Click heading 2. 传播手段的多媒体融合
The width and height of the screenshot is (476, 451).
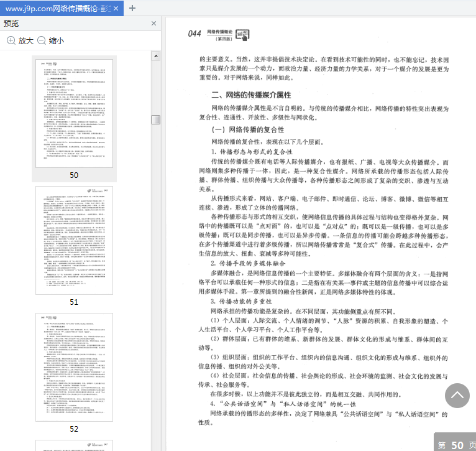coord(248,263)
